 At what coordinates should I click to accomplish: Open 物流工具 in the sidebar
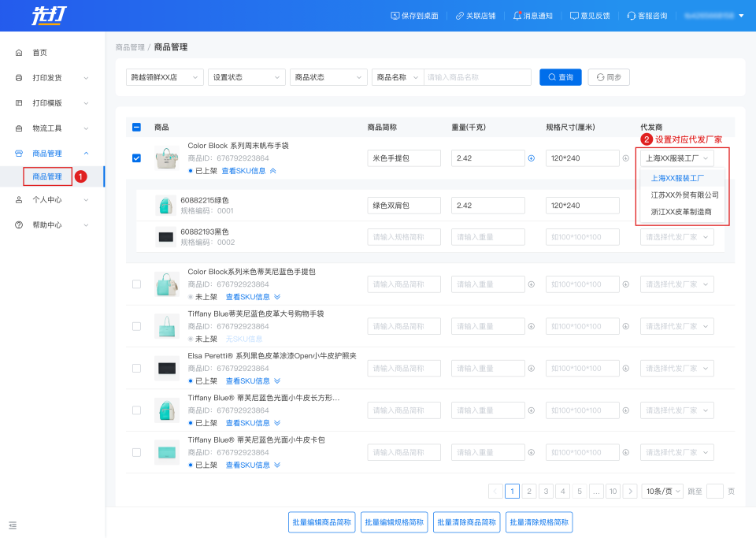[x=52, y=128]
